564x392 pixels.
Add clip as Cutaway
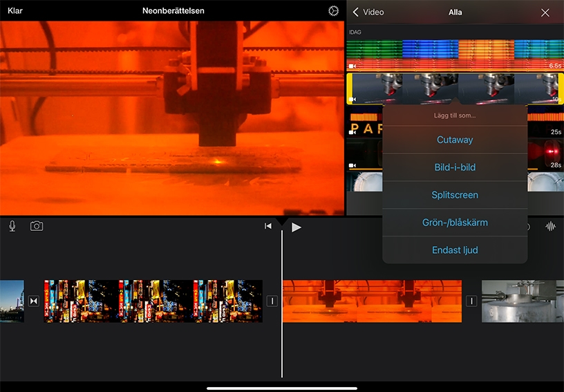(455, 140)
